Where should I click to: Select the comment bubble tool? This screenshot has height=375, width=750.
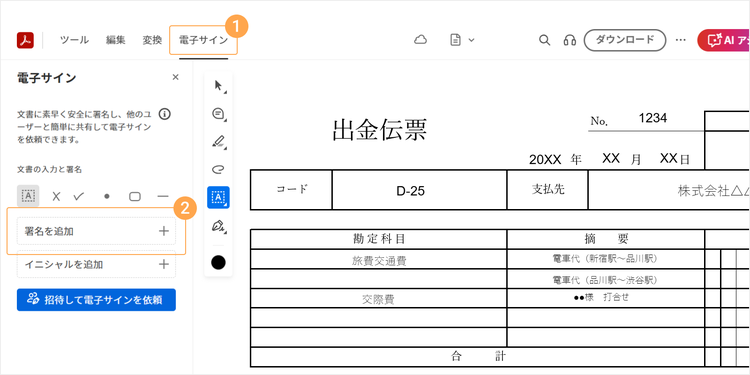click(x=219, y=114)
